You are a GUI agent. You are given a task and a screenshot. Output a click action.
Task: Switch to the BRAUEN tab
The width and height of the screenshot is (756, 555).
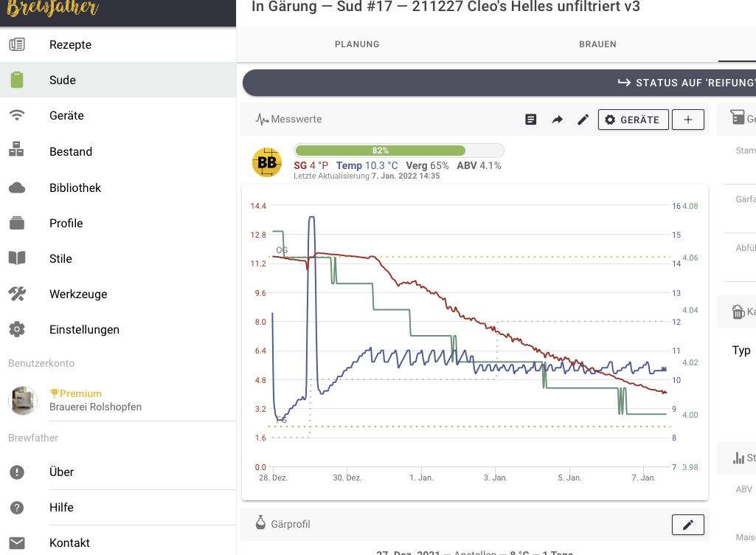click(597, 44)
